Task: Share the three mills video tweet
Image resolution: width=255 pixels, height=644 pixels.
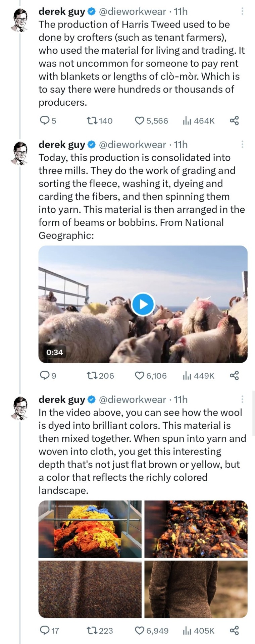Action: pos(234,376)
